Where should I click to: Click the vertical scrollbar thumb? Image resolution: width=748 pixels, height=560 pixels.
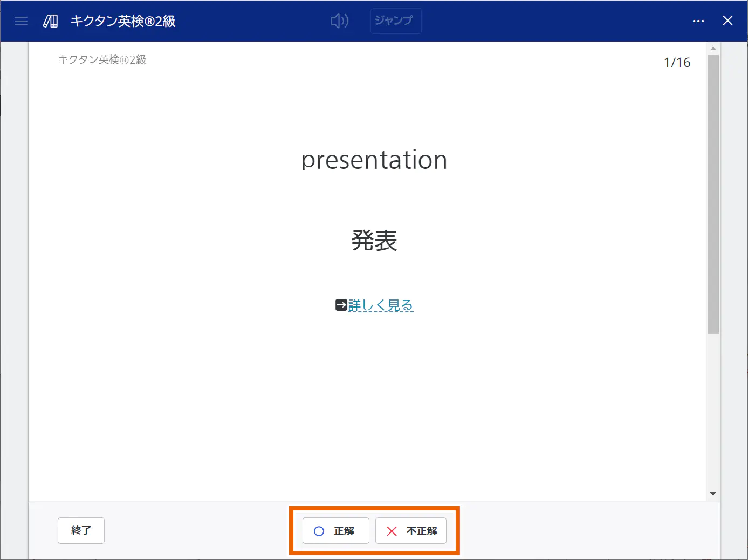(x=713, y=194)
